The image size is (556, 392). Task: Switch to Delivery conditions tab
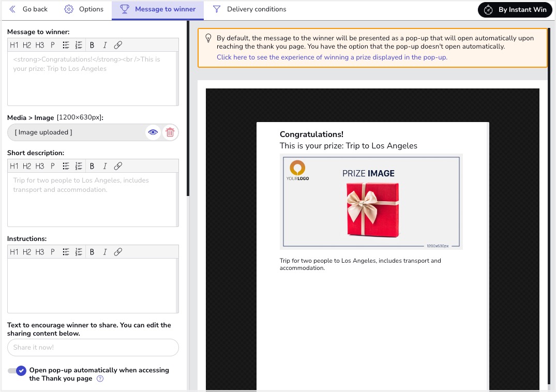point(249,9)
